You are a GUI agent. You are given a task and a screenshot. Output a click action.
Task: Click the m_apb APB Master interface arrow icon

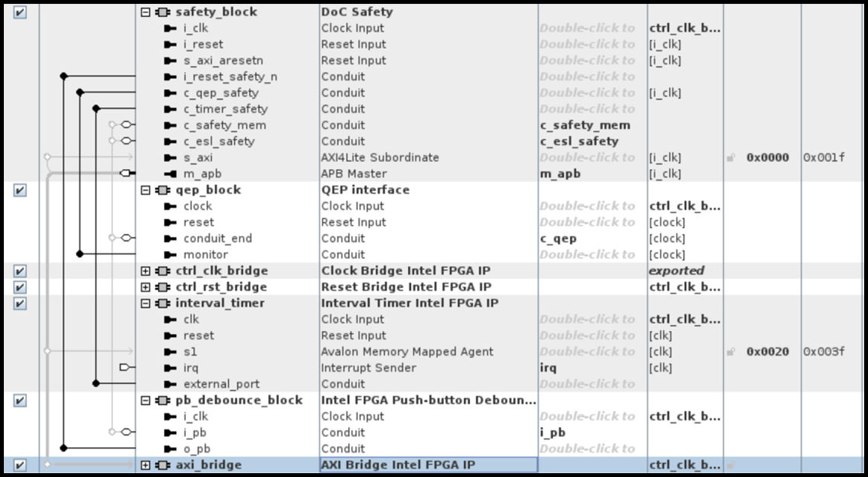pyautogui.click(x=171, y=174)
